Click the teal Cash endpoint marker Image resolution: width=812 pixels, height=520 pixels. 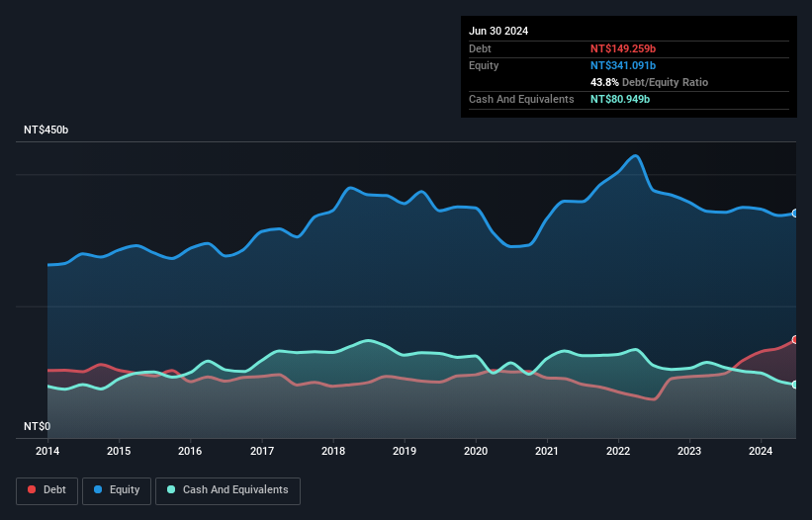click(x=795, y=385)
